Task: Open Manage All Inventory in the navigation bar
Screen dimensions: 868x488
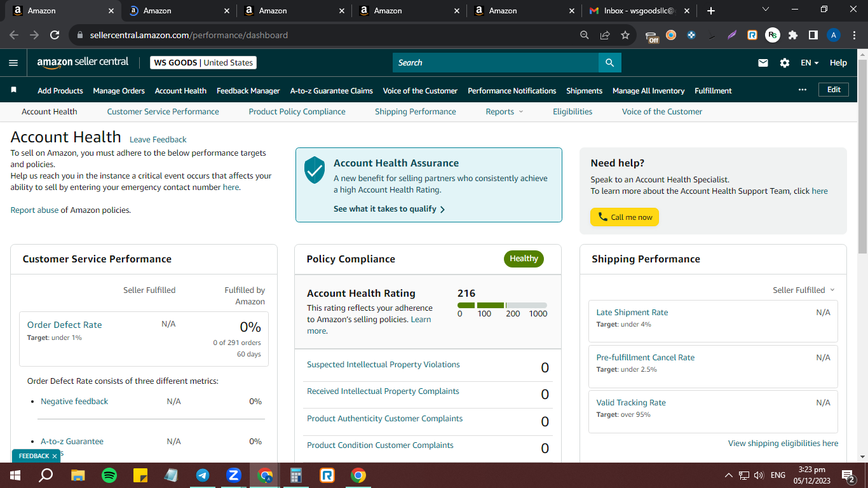Action: [649, 90]
